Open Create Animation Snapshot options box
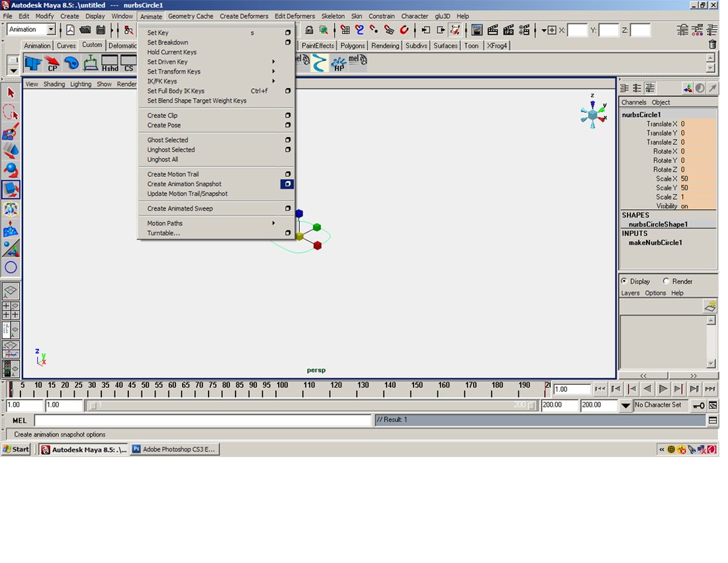 pyautogui.click(x=287, y=184)
